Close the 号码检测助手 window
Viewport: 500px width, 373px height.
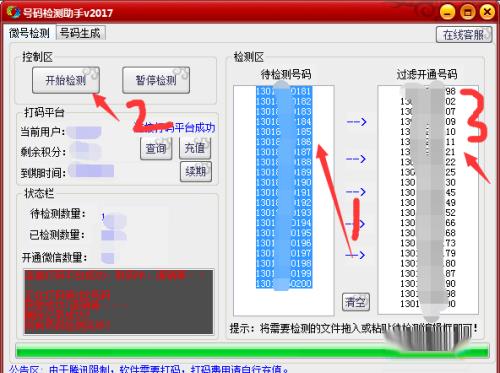click(487, 13)
